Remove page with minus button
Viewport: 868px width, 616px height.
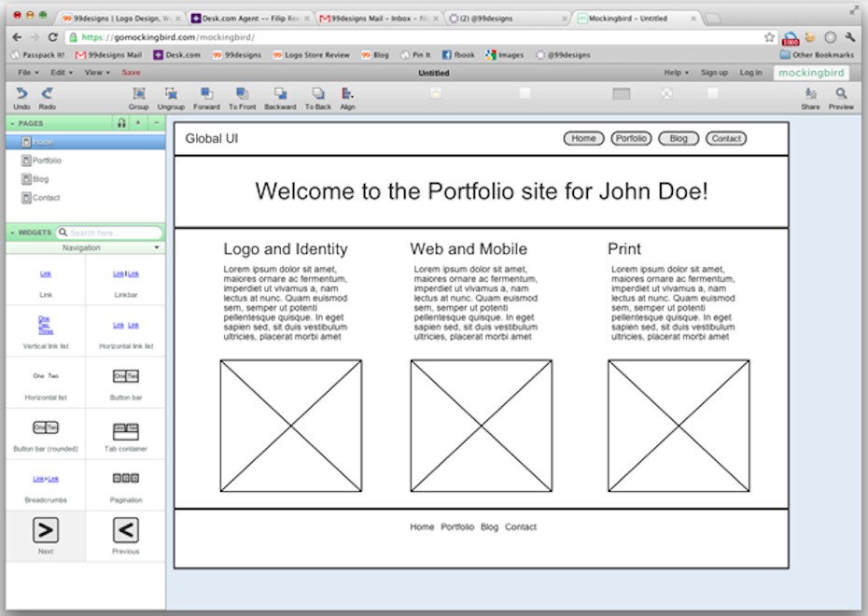(156, 123)
